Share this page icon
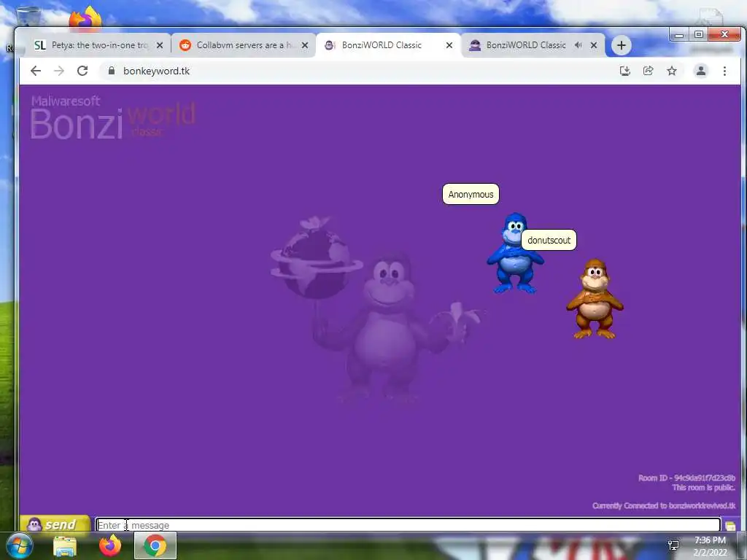This screenshot has height=560, width=747. click(648, 71)
